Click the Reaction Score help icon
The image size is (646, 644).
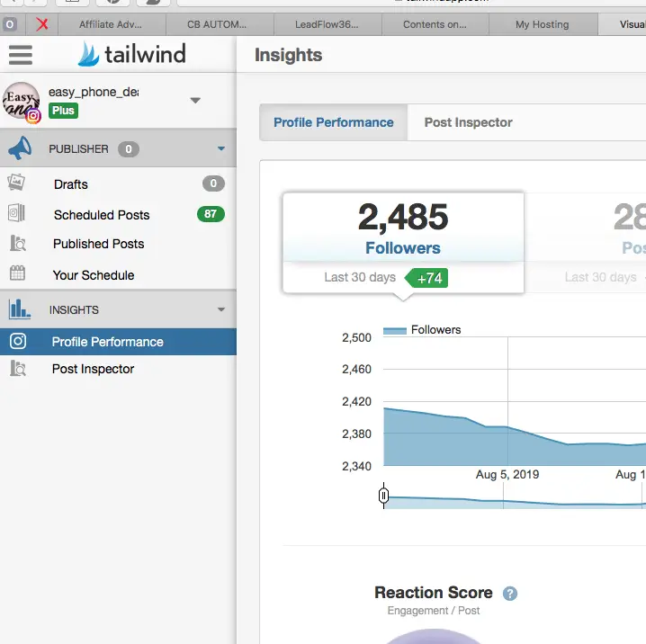(510, 594)
